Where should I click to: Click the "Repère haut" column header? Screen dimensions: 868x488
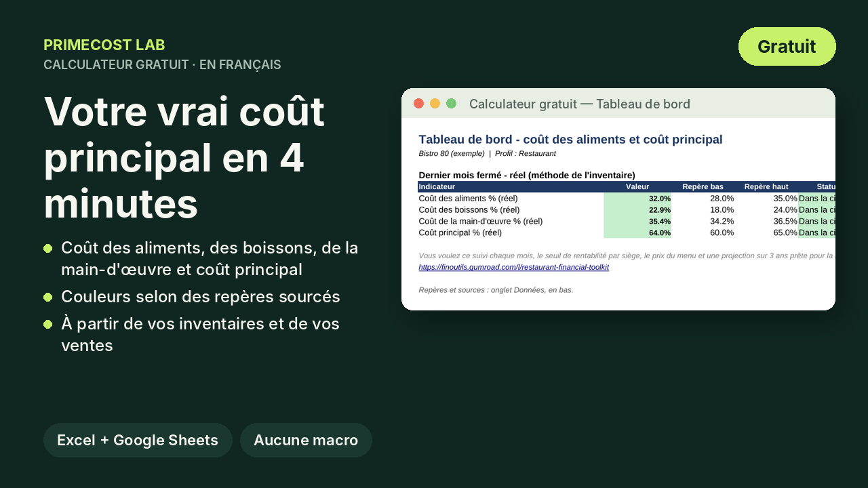click(x=766, y=186)
